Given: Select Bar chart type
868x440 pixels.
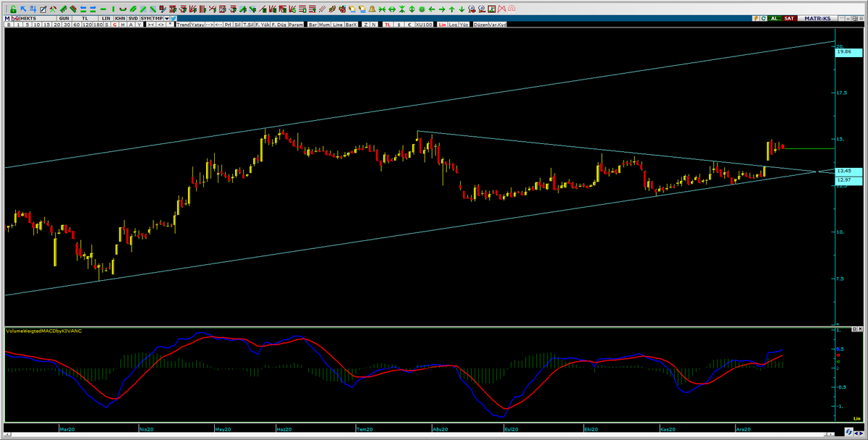Looking at the screenshot, I should tap(312, 25).
